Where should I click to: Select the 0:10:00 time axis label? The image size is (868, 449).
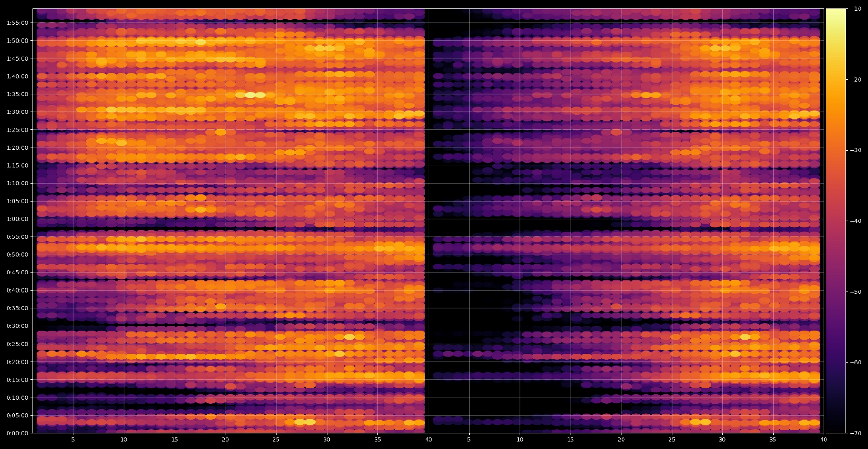click(17, 397)
